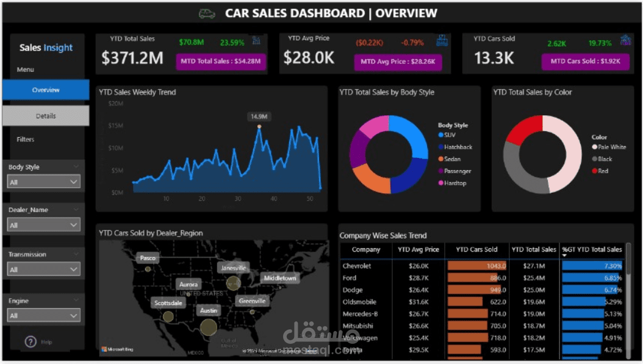Click the MTD Avg Price purple button

point(398,62)
